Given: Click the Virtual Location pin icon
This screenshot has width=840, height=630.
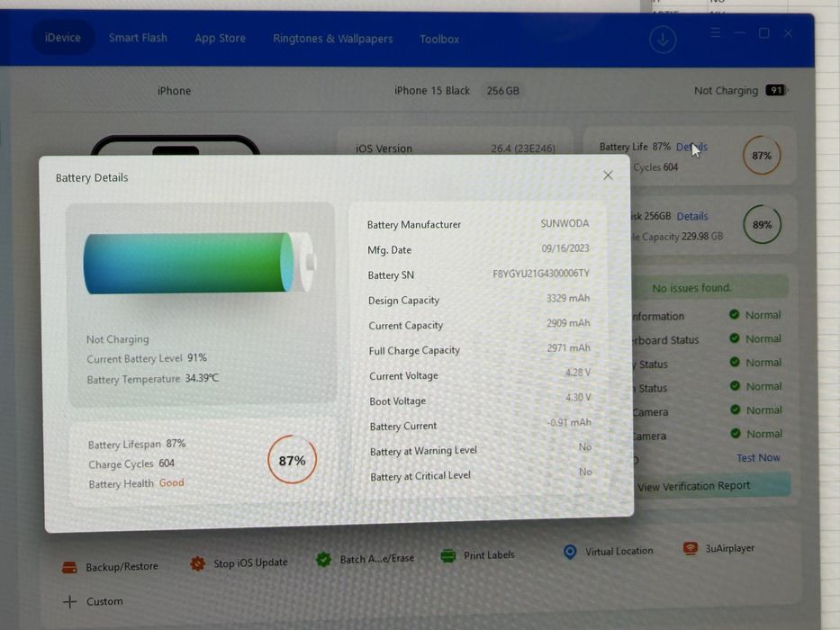Looking at the screenshot, I should 570,552.
